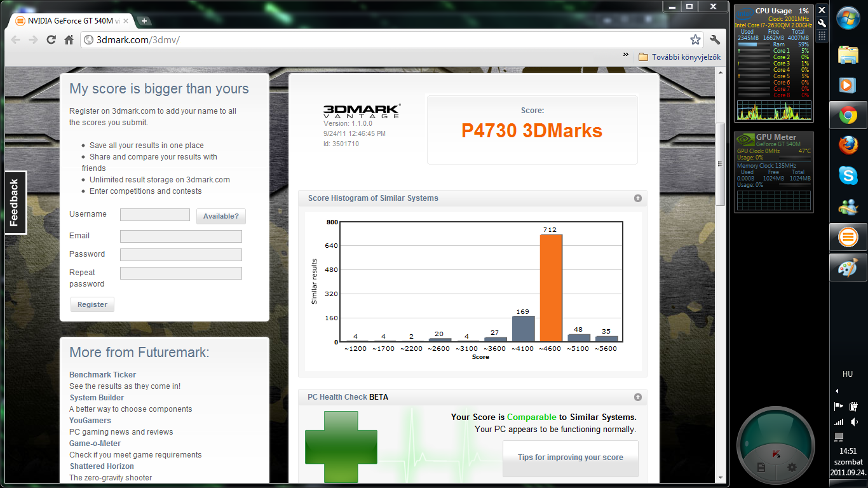
Task: Collapse Score Histogram of Similar Systems panel
Action: tap(637, 198)
